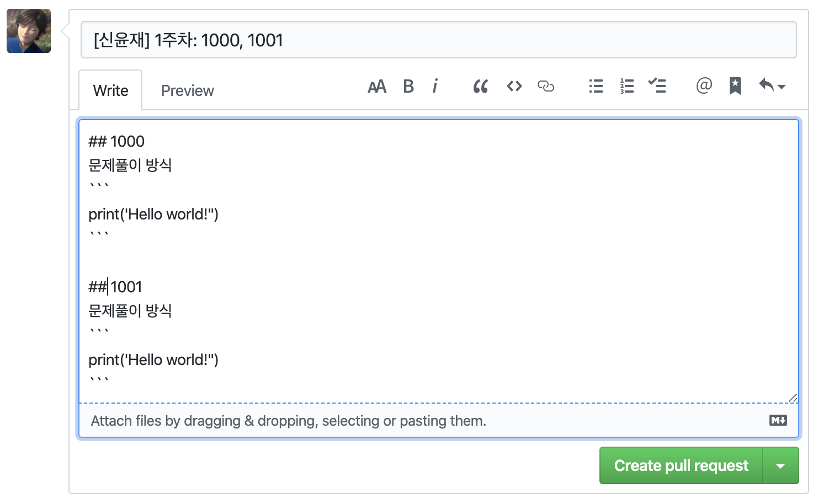Switch to the Preview tab

click(187, 90)
